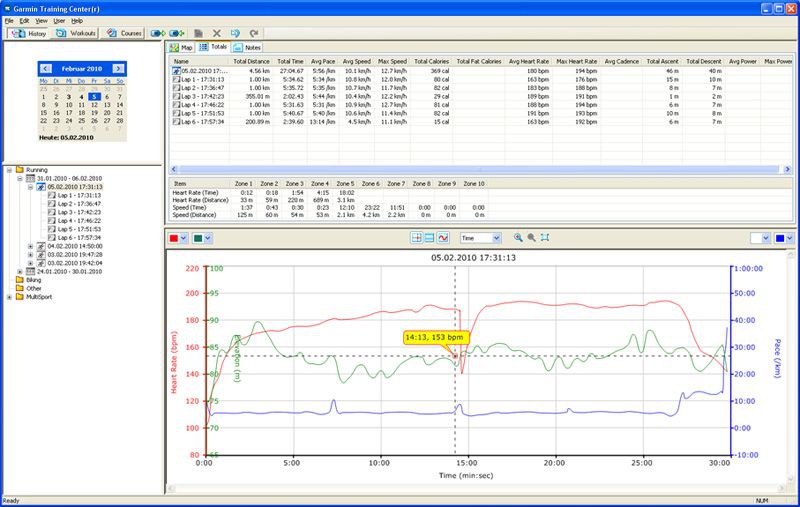The height and width of the screenshot is (507, 800).
Task: Click the undo arrow toolbar icon
Action: pos(235,33)
